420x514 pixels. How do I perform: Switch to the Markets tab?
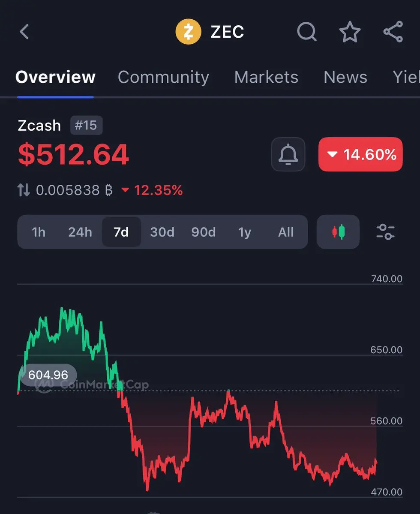(266, 77)
